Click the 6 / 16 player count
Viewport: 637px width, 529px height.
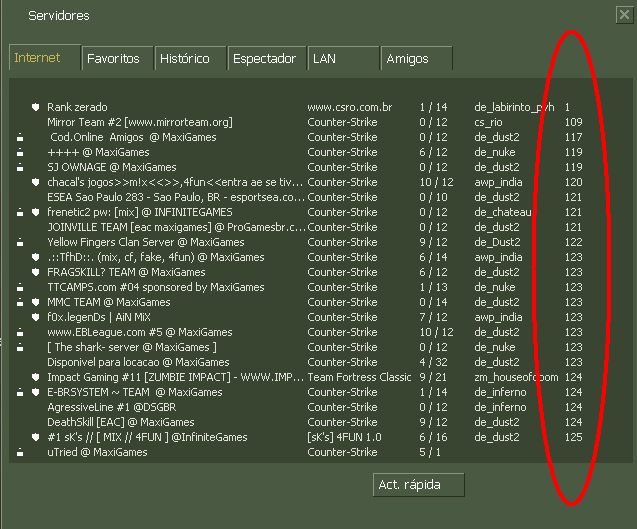click(x=433, y=438)
